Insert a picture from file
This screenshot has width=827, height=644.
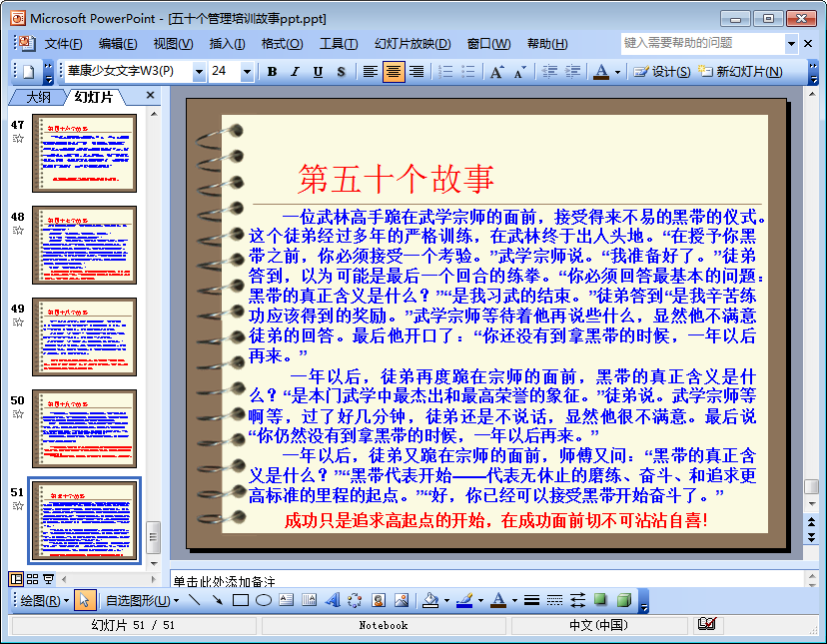(x=402, y=600)
